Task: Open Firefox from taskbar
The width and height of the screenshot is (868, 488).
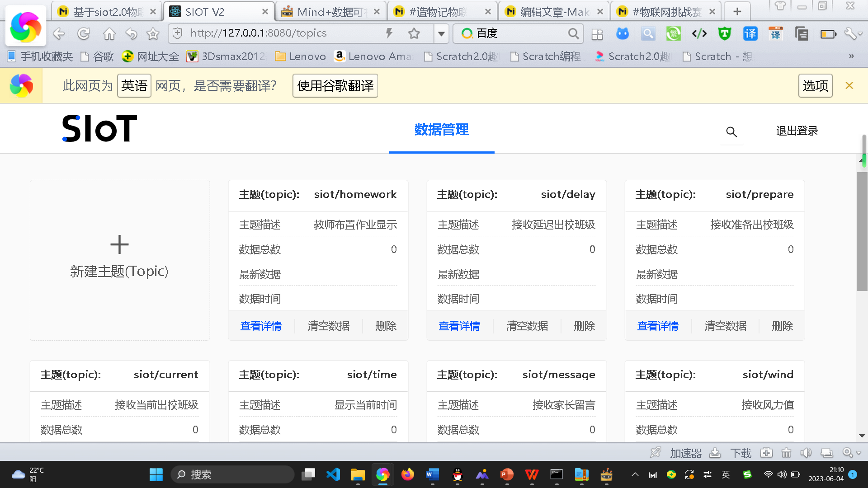Action: [407, 474]
